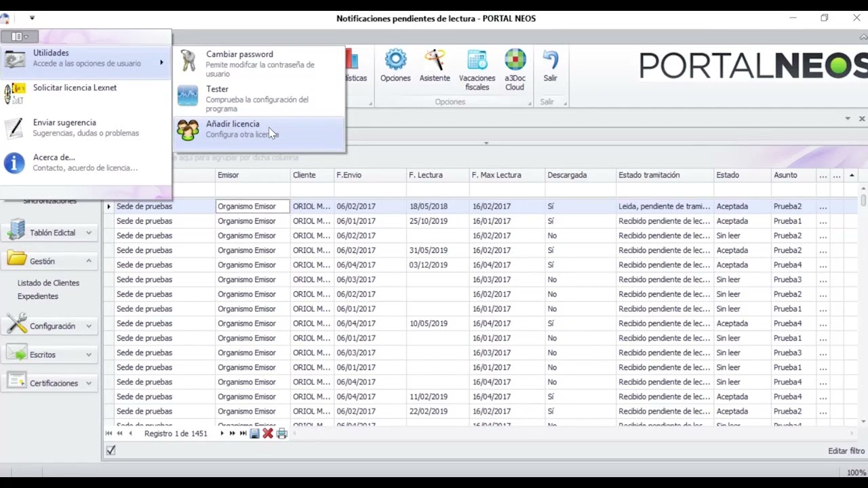This screenshot has height=488, width=868.
Task: Expand the Escritos section
Action: (89, 354)
